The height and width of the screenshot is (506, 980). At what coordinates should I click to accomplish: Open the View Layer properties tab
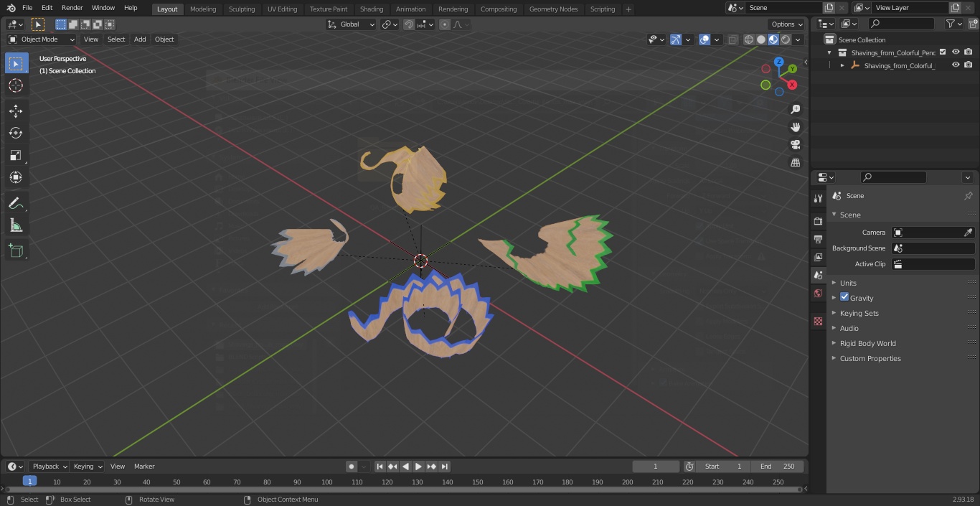click(818, 257)
